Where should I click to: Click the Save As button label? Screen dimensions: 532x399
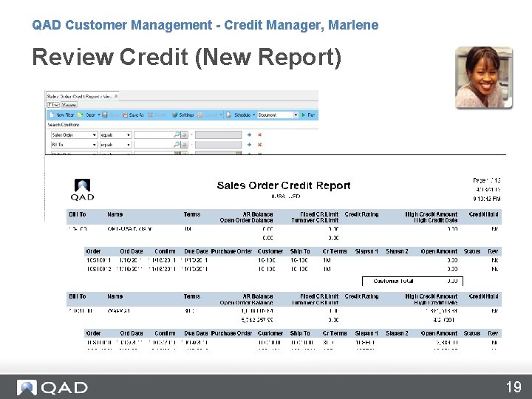click(137, 115)
